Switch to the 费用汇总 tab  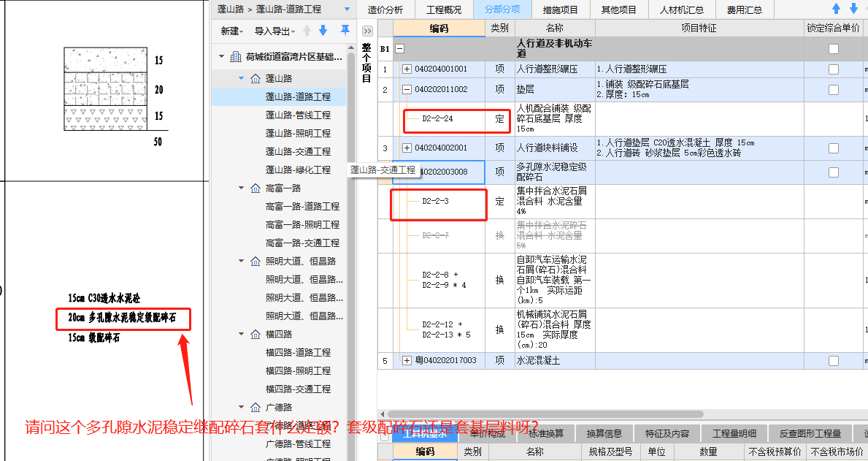tap(745, 10)
